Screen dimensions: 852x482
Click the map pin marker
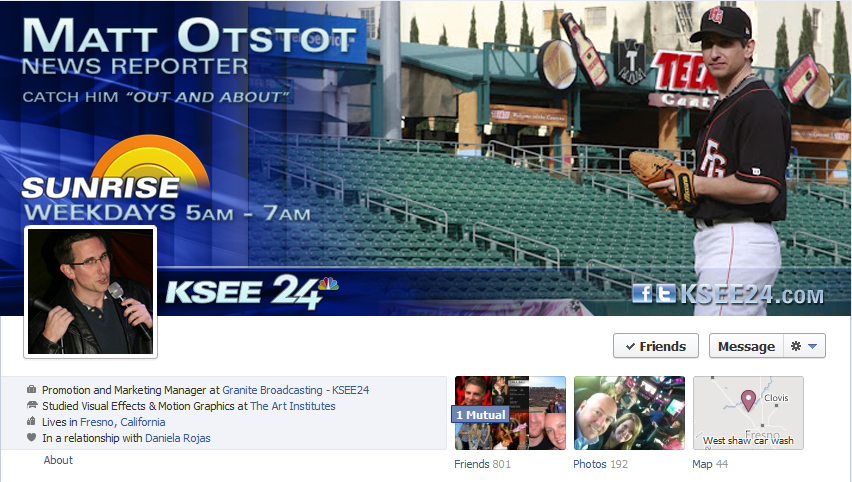pos(748,400)
